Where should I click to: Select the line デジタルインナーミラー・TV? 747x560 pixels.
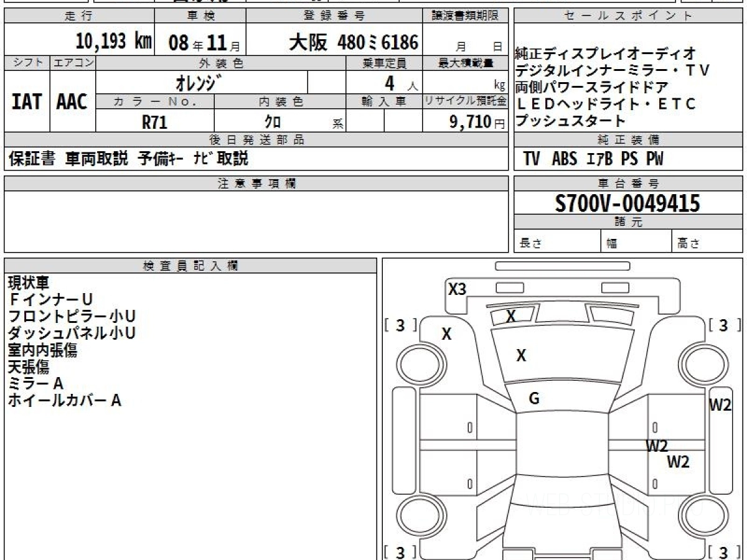(613, 70)
